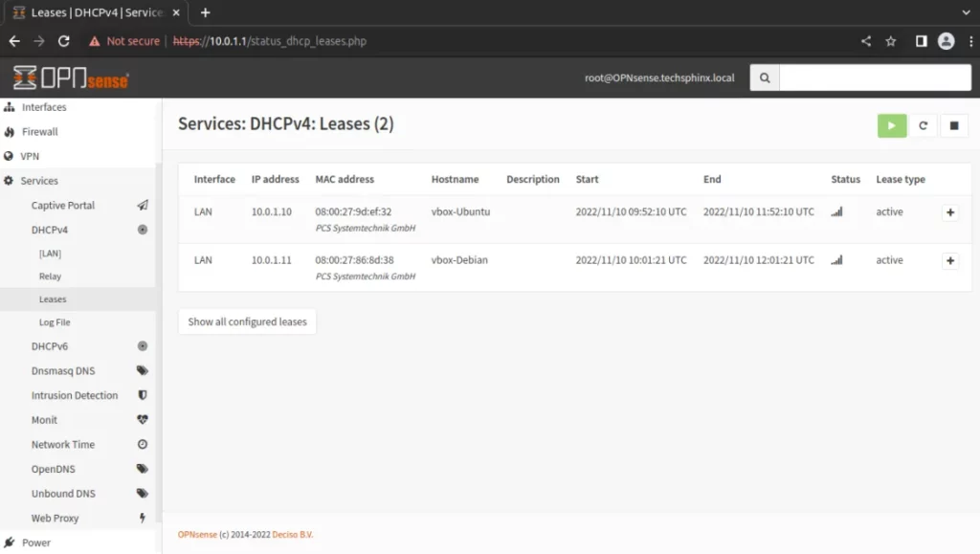Viewport: 980px width, 554px height.
Task: Expand the Dnsmasq DNS submenu
Action: click(63, 370)
